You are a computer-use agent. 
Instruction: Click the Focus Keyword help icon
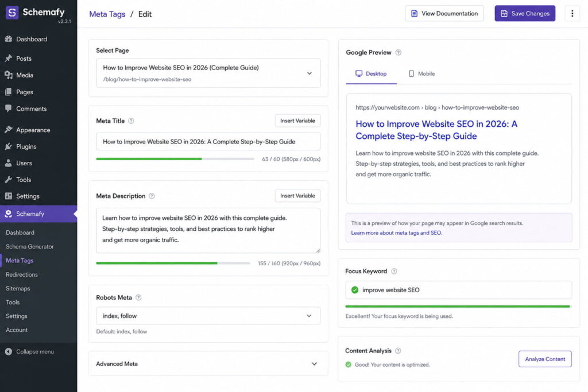(x=394, y=271)
